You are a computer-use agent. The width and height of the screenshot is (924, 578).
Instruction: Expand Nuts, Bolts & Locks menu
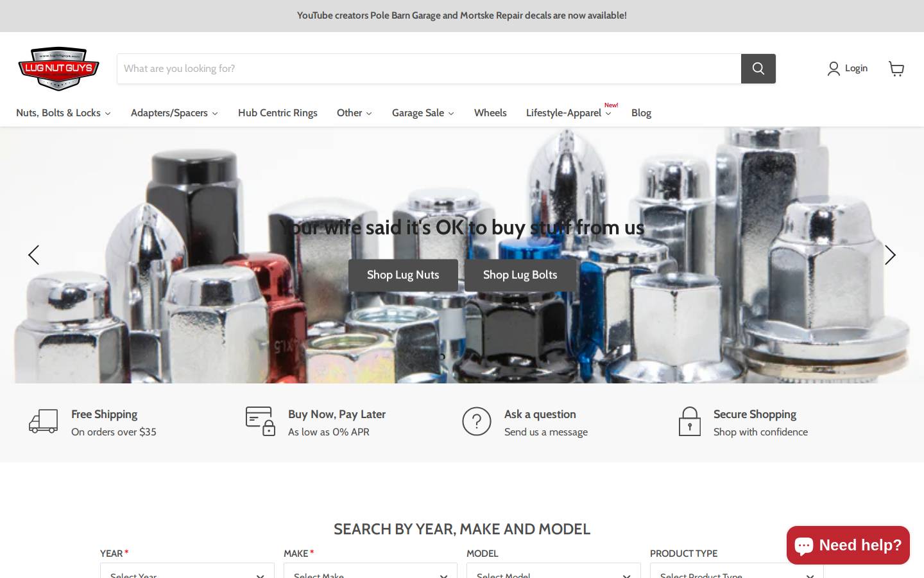point(64,113)
